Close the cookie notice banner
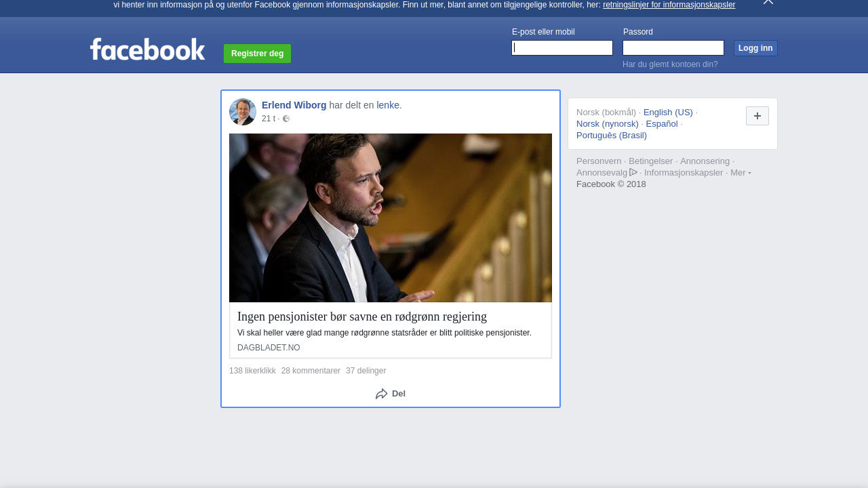 (x=768, y=2)
